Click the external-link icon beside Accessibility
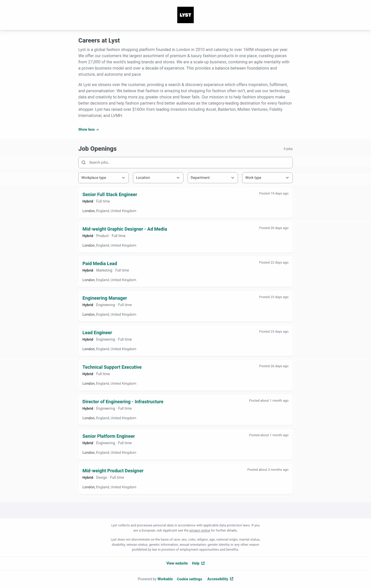The image size is (371, 588). point(232,579)
